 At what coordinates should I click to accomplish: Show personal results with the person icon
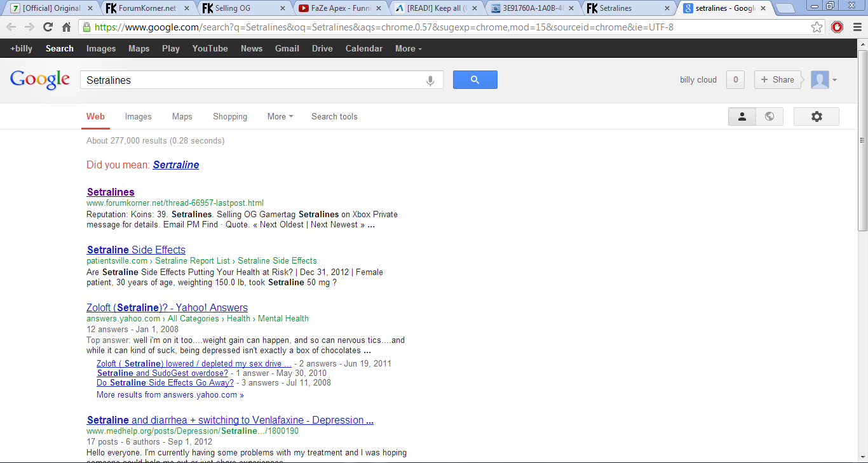(742, 116)
